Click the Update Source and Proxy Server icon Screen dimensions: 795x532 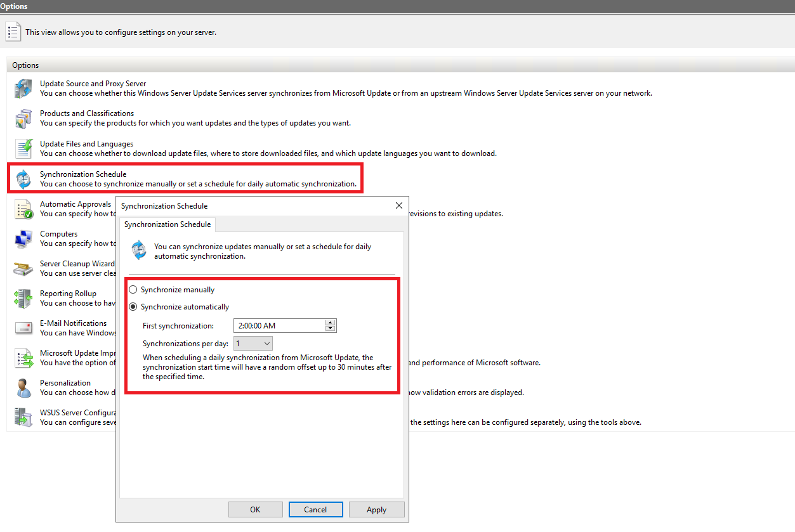pos(23,89)
